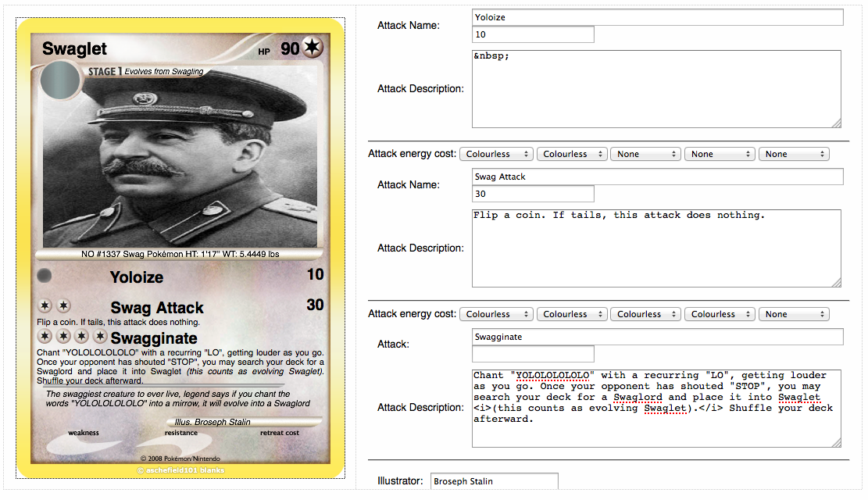868x500 pixels.
Task: Click first star energy icon beside Swagginate
Action: tap(45, 336)
